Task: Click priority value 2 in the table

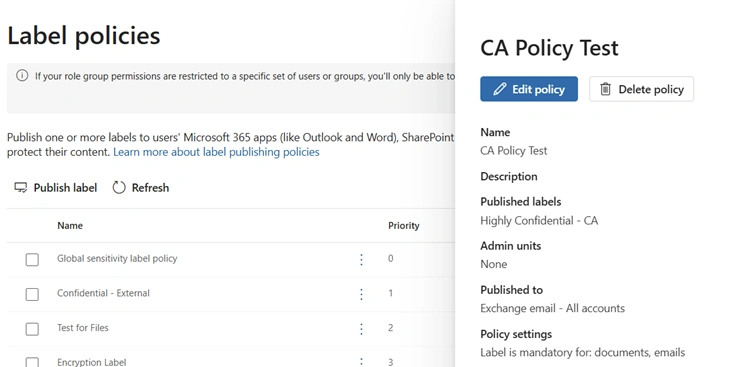Action: coord(390,328)
